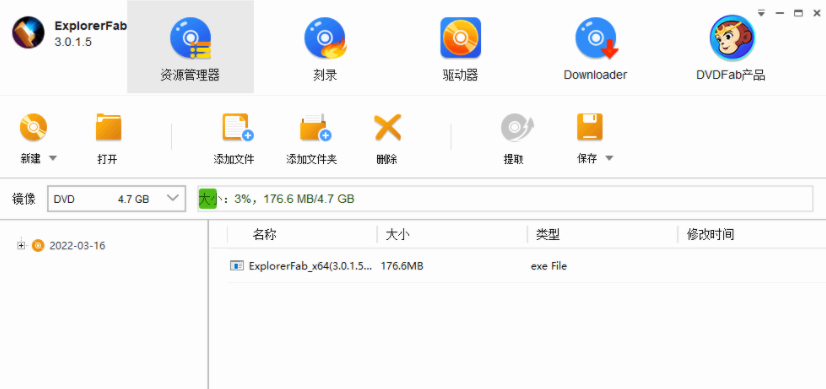Click the ExplorerFab app logo
The width and height of the screenshot is (826, 389).
click(x=28, y=33)
